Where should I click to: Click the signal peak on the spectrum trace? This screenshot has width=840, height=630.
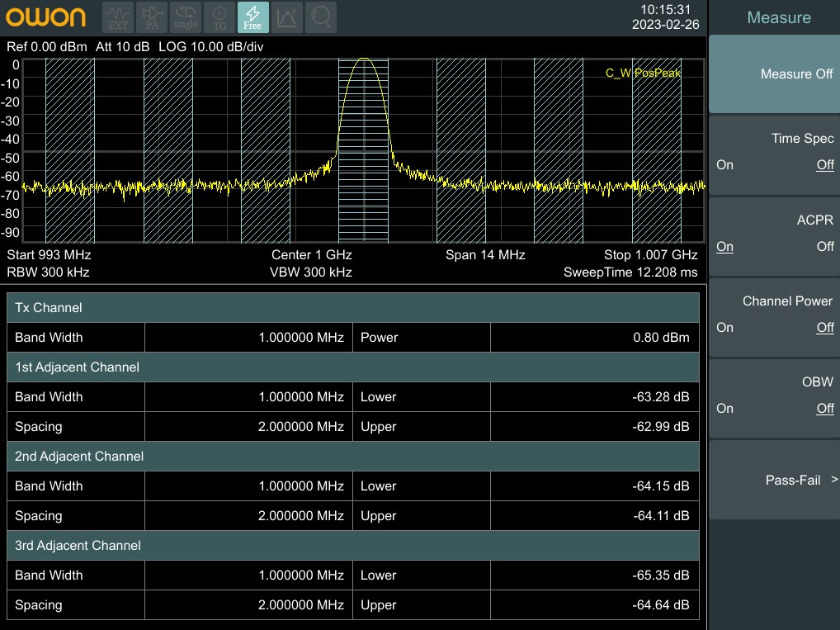pyautogui.click(x=364, y=59)
